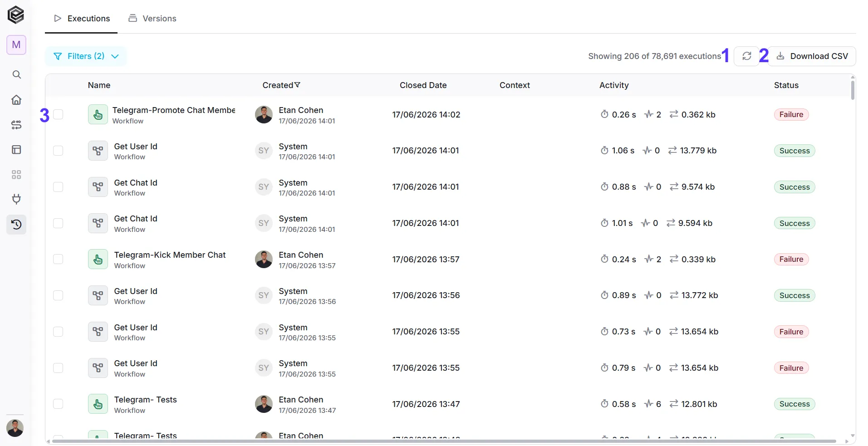Tick checkbox for Telegram-Promote Chat Member row
868x446 pixels.
click(58, 114)
